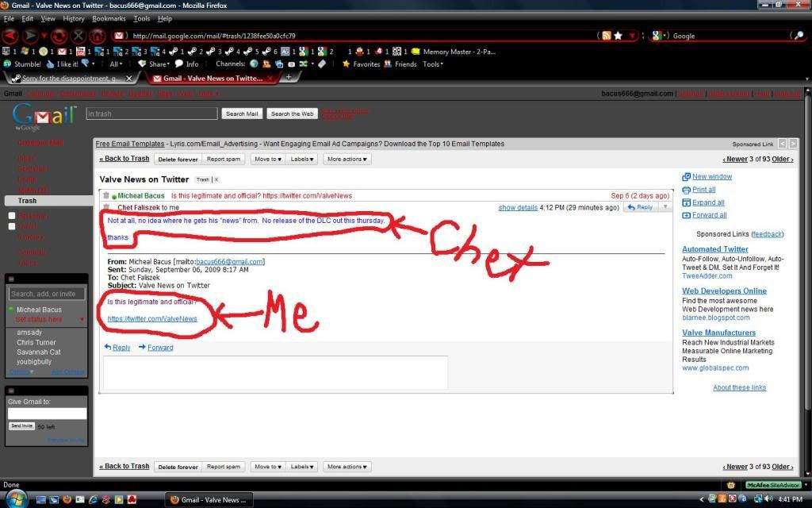
Task: Click McAfee SiteAdvisor status badge
Action: pyautogui.click(x=774, y=485)
